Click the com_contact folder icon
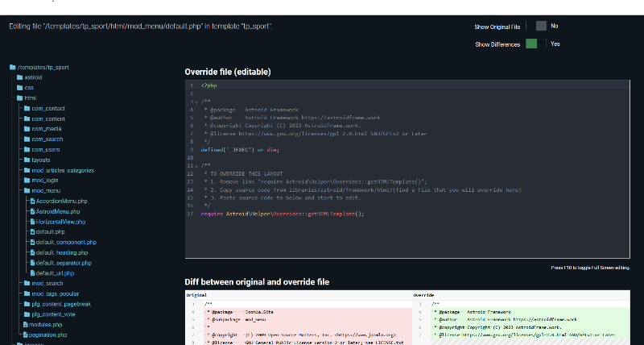 27,108
